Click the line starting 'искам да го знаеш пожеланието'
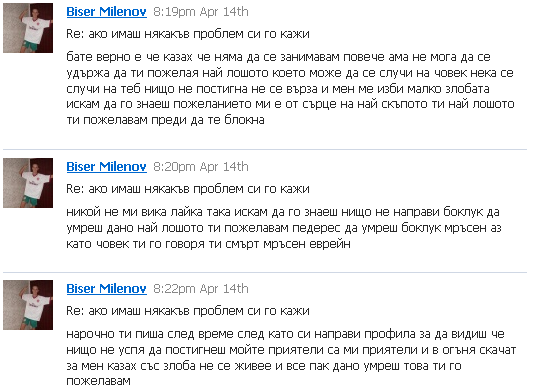The height and width of the screenshot is (392, 534). click(x=290, y=104)
